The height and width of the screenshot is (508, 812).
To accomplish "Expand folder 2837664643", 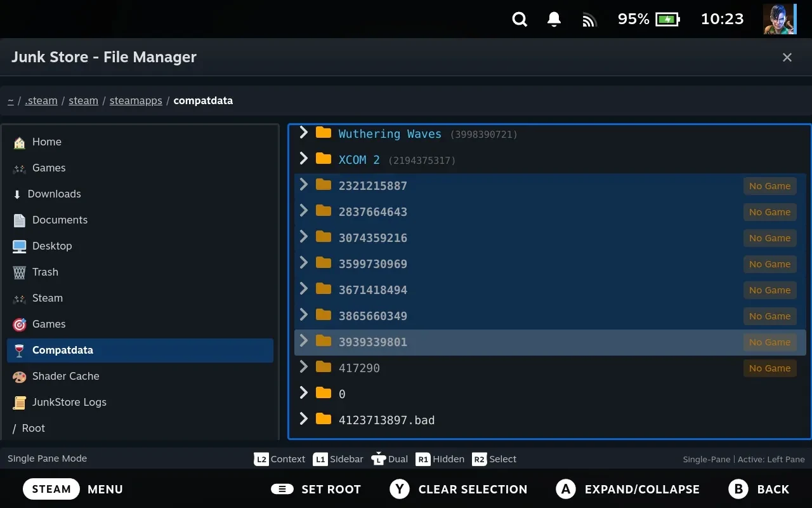I will click(x=304, y=210).
